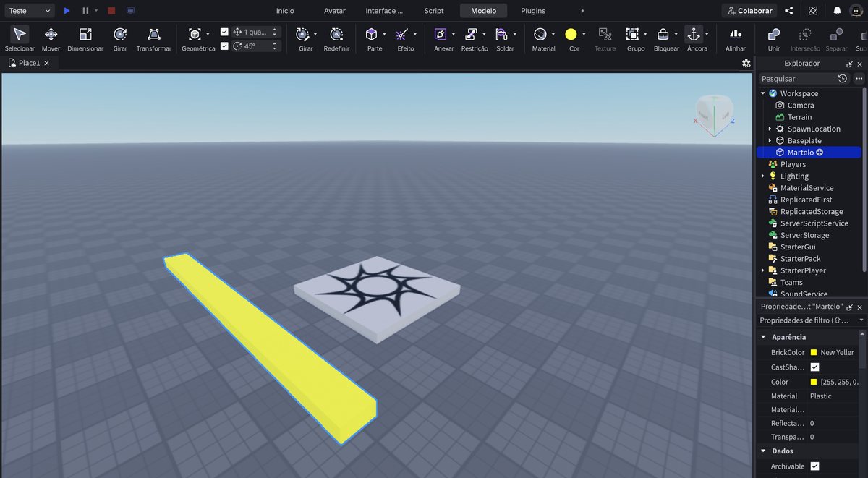Open the Script tab
Viewport: 868px width, 478px height.
click(434, 11)
